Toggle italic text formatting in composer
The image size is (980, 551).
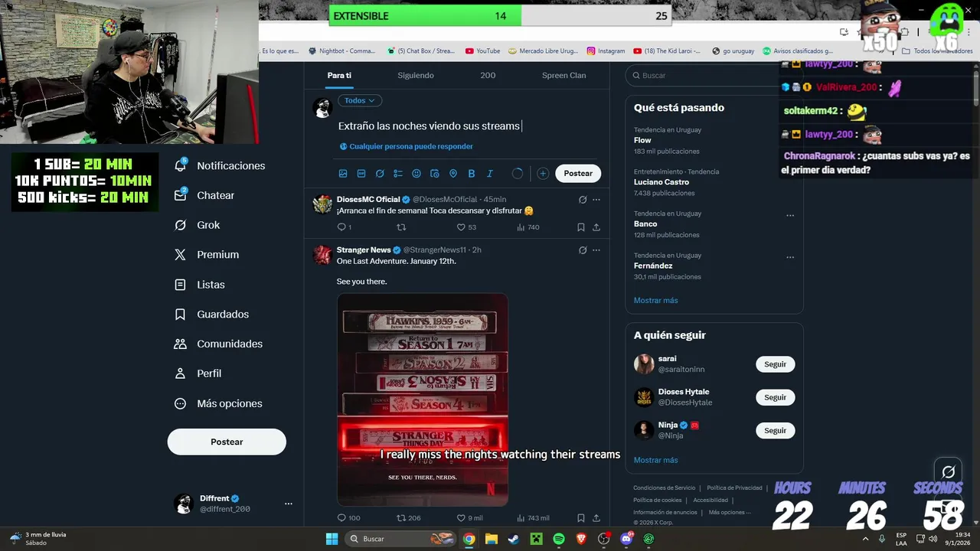pos(490,174)
